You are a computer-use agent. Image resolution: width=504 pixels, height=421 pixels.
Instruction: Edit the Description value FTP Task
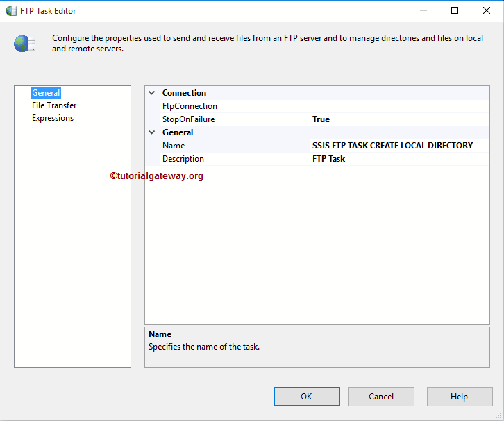400,159
